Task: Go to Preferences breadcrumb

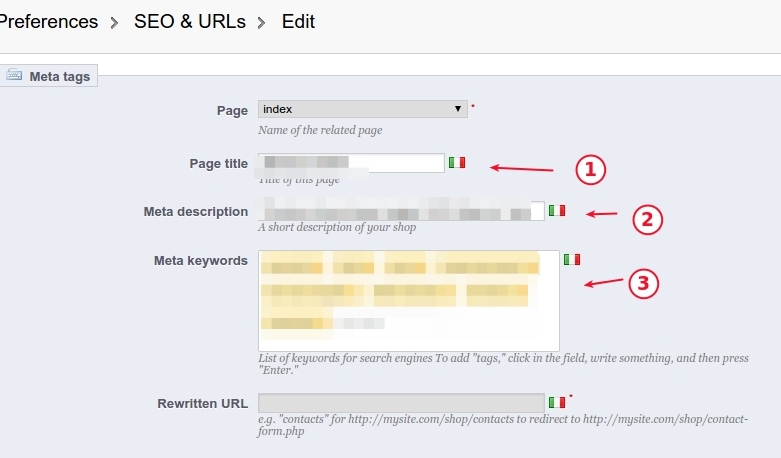Action: (49, 21)
